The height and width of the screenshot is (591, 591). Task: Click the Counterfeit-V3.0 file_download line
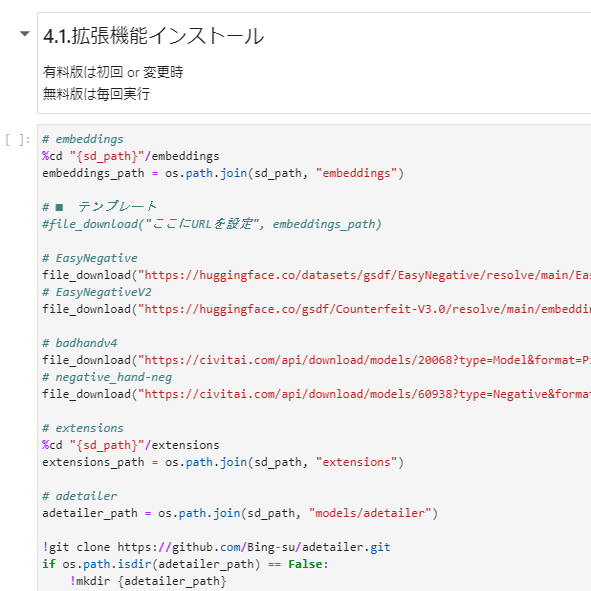(x=316, y=309)
